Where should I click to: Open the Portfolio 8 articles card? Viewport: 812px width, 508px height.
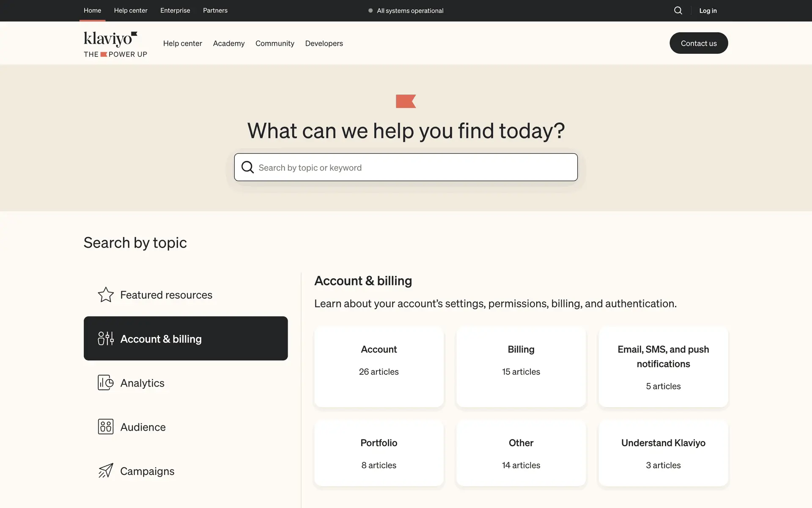(x=379, y=453)
